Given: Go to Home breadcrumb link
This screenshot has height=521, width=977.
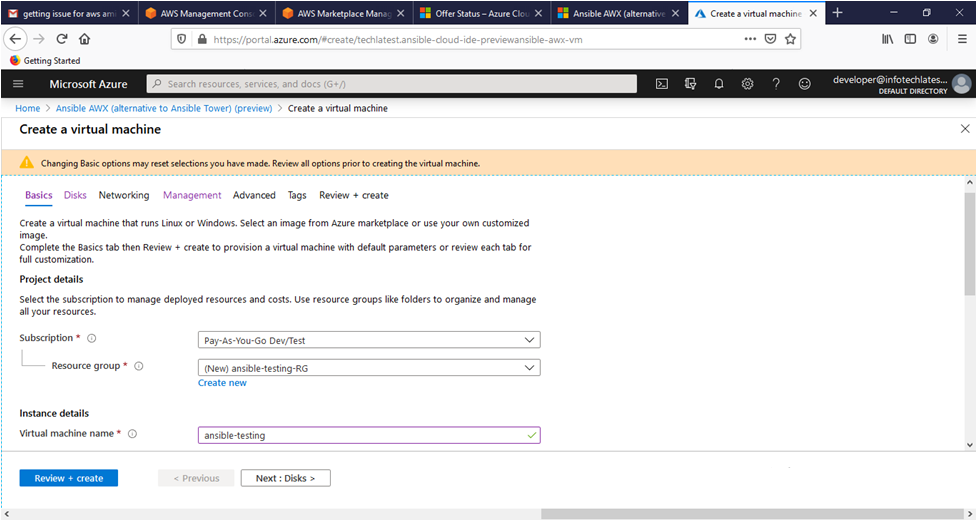Looking at the screenshot, I should 27,108.
